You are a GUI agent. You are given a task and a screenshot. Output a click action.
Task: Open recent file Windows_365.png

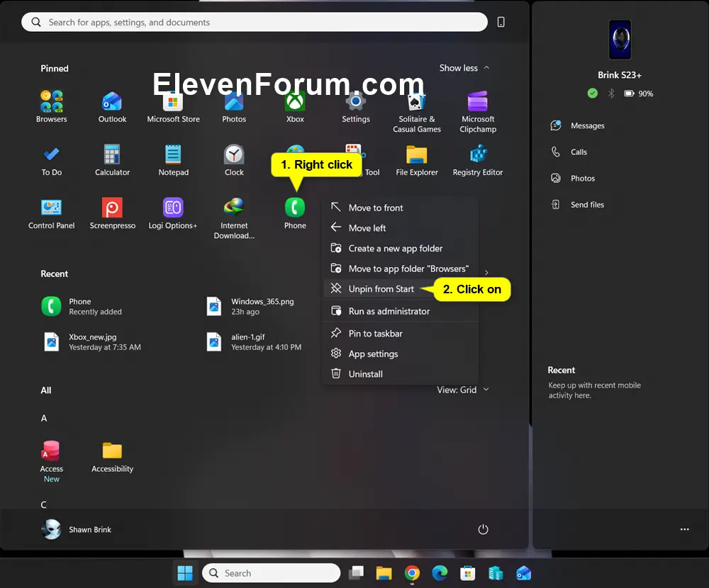point(250,307)
